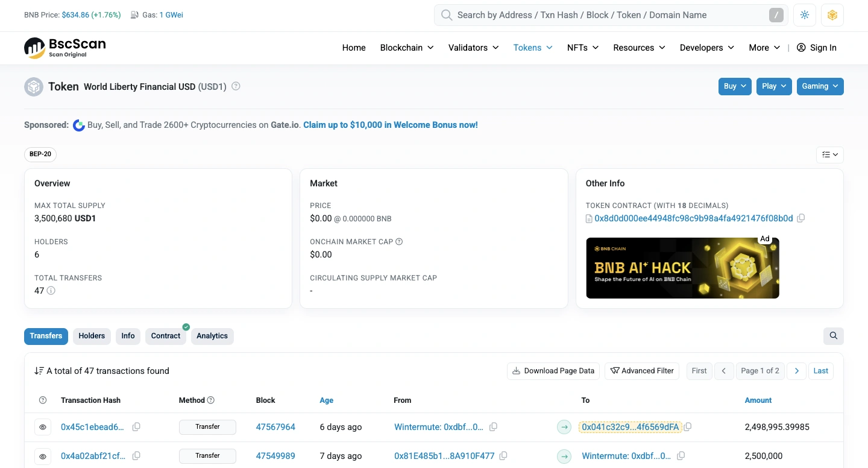Image resolution: width=868 pixels, height=468 pixels.
Task: Expand the Validators menu
Action: [x=474, y=48]
